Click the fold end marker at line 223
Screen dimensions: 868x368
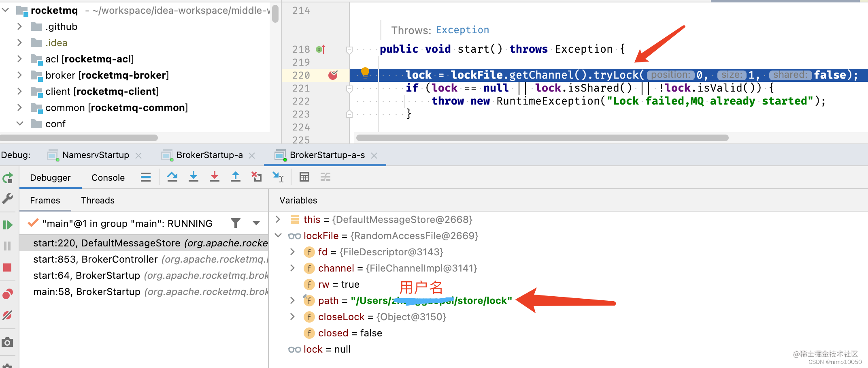[349, 114]
